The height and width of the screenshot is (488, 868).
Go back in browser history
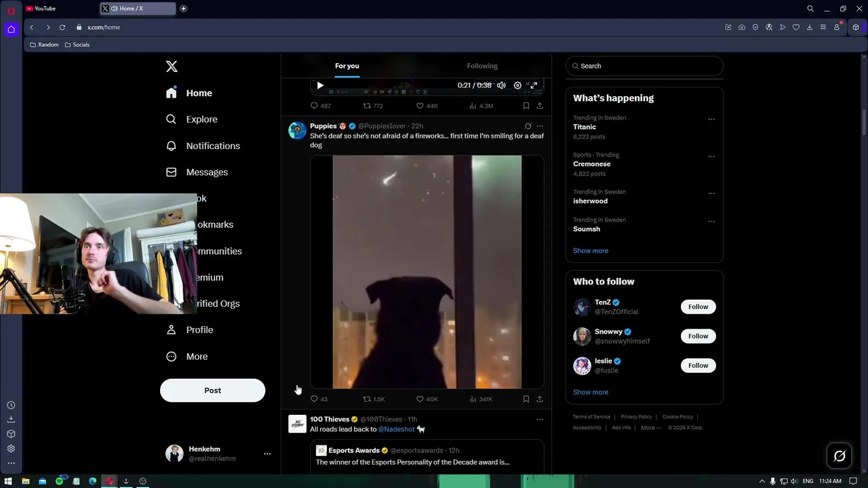click(x=31, y=27)
